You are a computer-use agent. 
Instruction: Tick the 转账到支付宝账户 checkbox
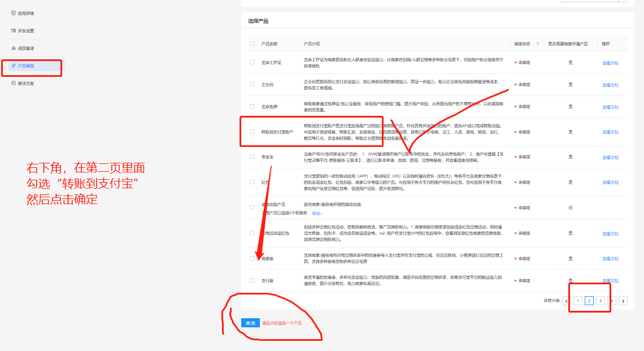(x=253, y=132)
